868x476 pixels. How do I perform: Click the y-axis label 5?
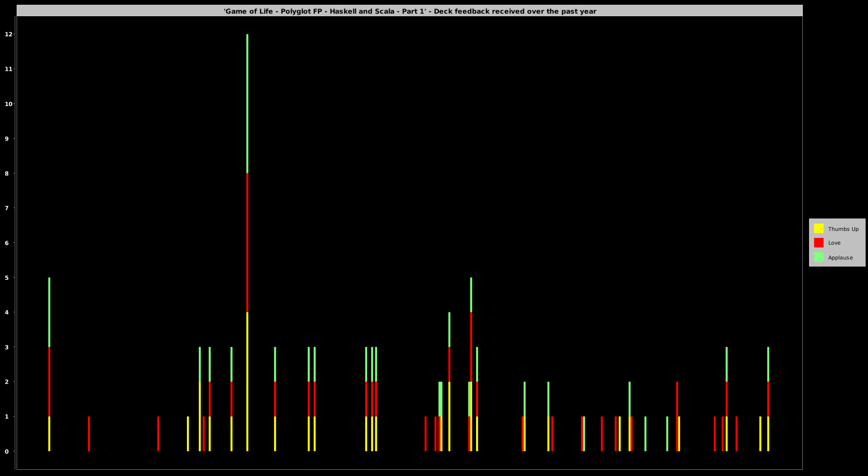(x=7, y=278)
